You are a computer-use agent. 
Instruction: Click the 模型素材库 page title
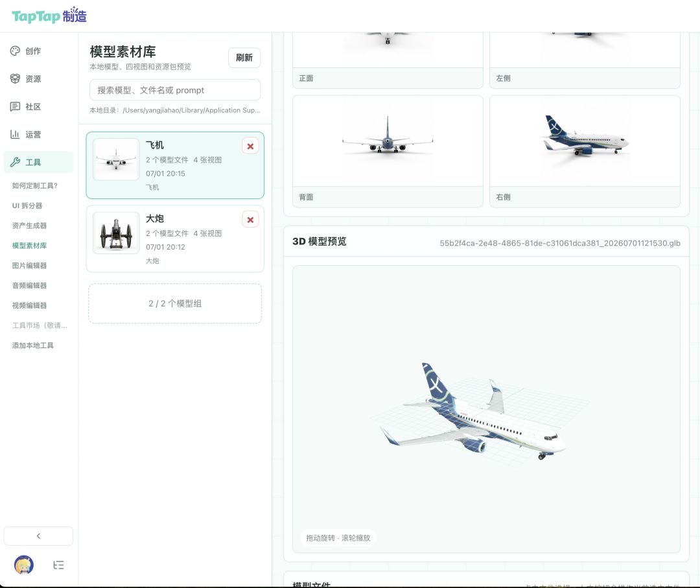coord(122,52)
